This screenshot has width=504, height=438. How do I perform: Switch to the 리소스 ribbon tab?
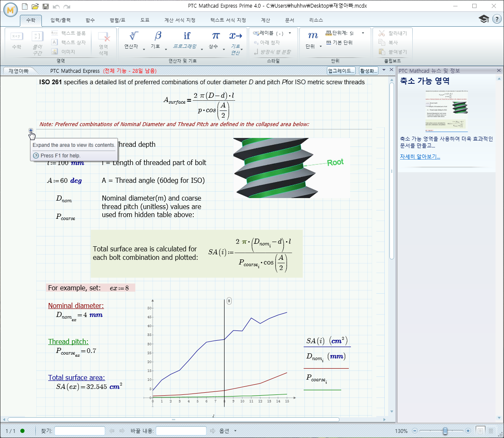pos(316,20)
